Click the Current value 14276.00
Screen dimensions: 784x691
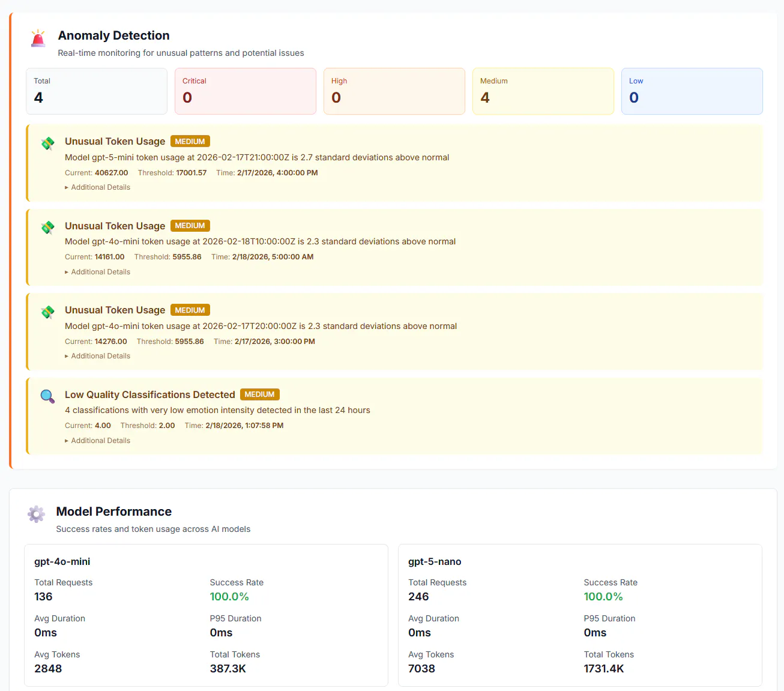point(110,342)
